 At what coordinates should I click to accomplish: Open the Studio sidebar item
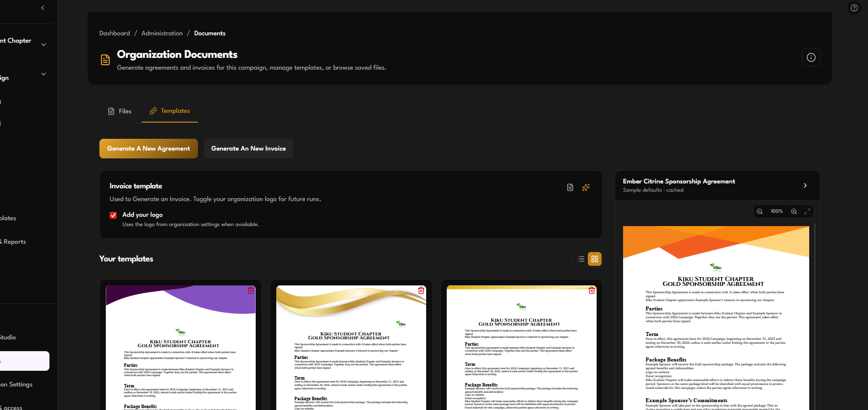(8, 337)
